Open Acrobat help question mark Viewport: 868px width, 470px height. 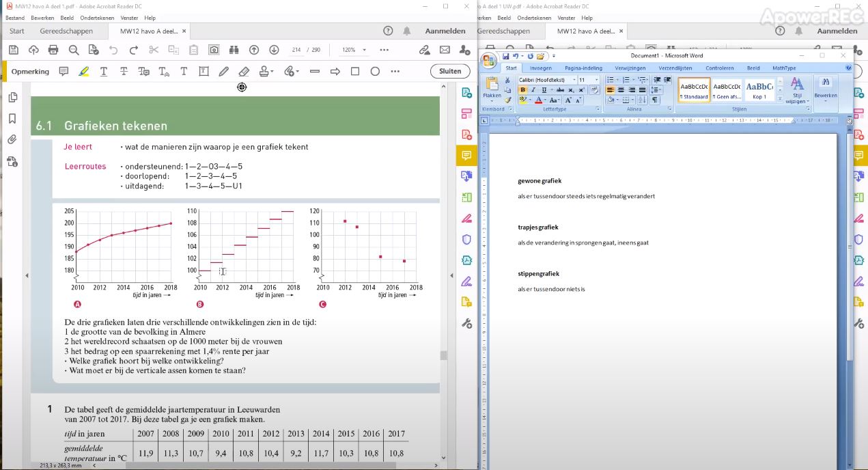(388, 31)
